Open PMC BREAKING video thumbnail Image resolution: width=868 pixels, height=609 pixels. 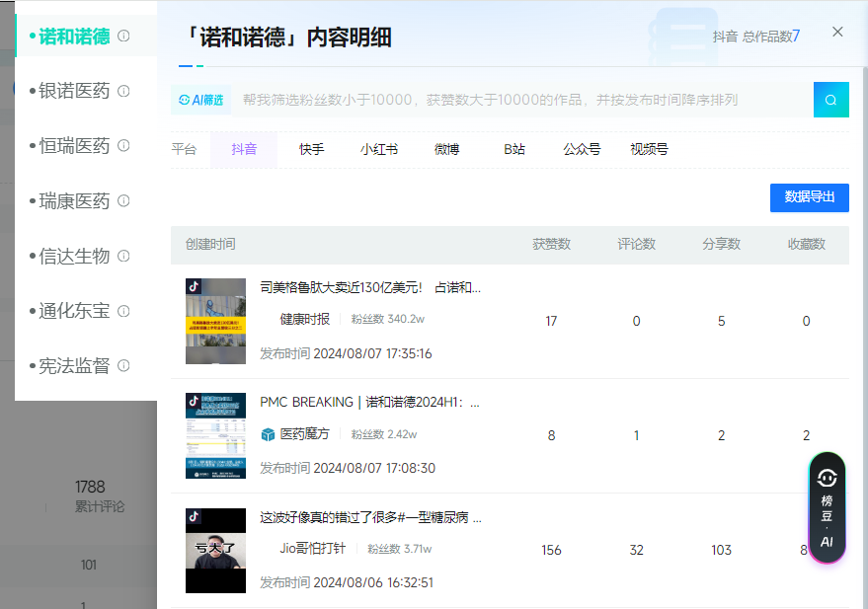pyautogui.click(x=215, y=436)
